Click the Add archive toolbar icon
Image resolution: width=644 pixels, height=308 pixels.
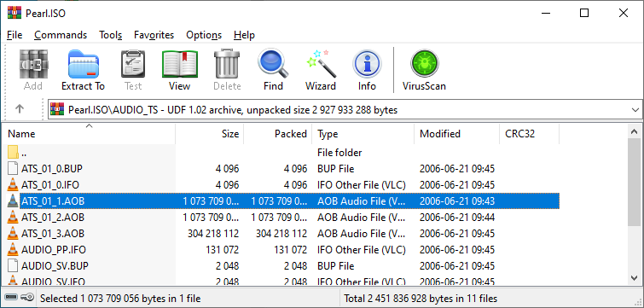[x=33, y=65]
